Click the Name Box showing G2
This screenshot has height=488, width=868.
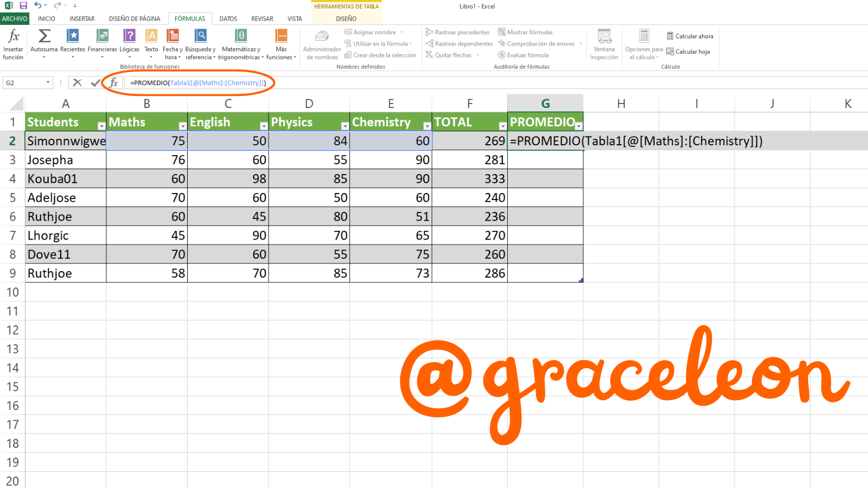[x=24, y=82]
